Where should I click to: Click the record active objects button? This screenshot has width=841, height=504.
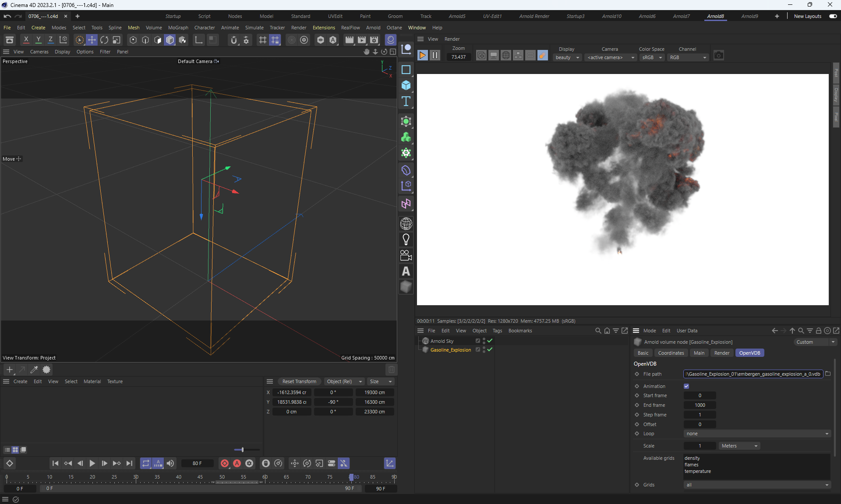[x=225, y=463]
